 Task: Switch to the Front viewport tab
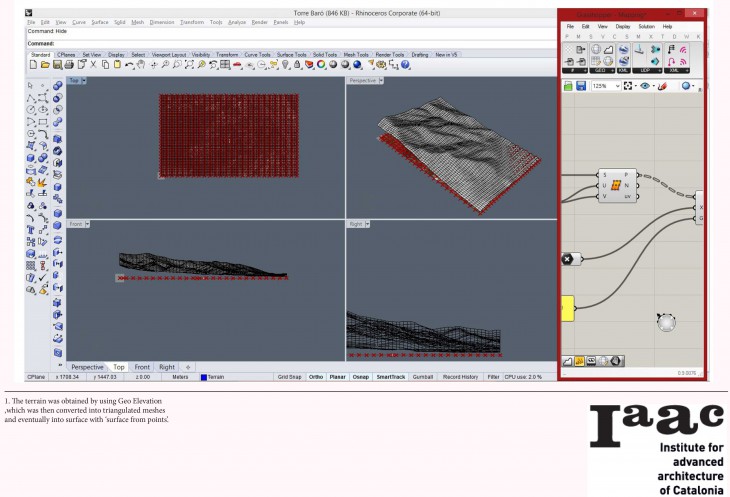[142, 367]
